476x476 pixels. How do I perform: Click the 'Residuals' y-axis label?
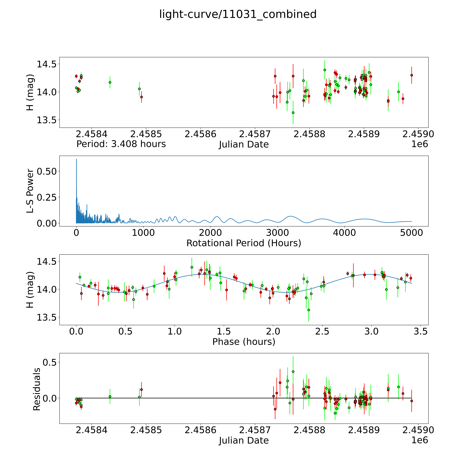[36, 389]
